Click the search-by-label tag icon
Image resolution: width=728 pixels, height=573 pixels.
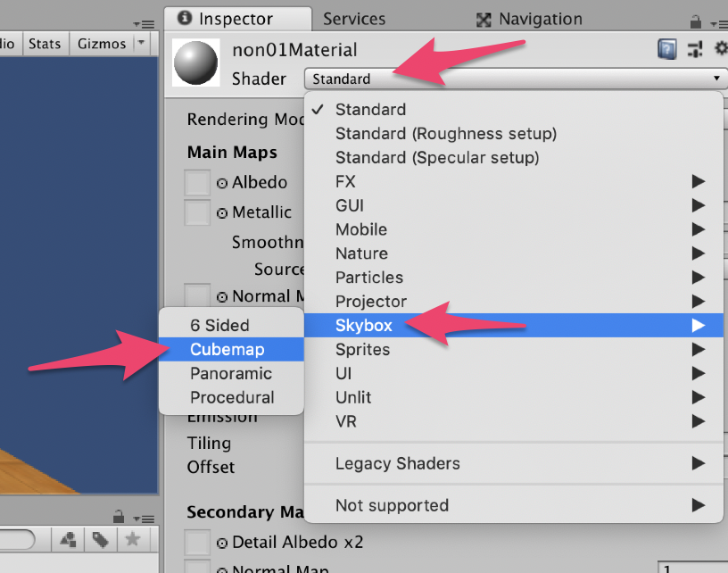click(x=100, y=540)
